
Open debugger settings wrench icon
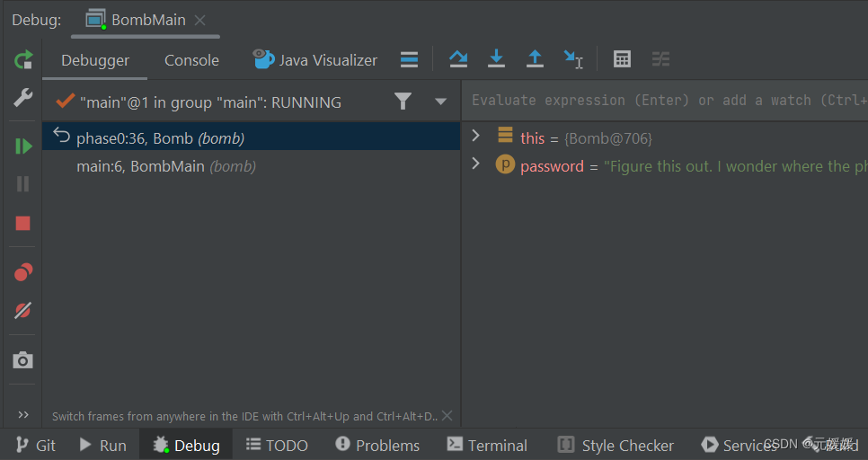22,98
